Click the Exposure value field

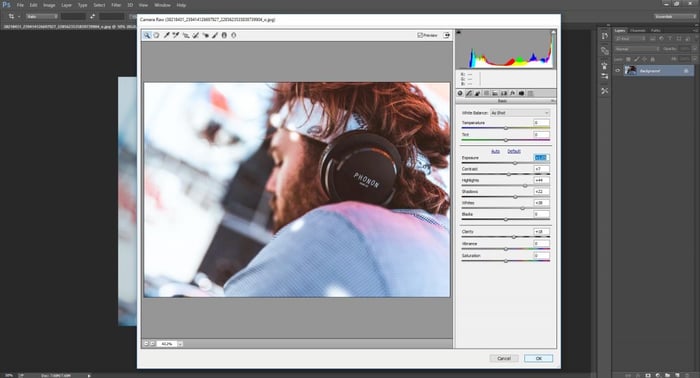coord(541,158)
